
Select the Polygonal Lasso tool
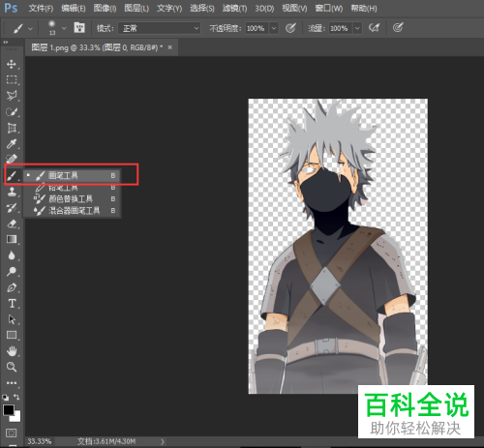[12, 96]
